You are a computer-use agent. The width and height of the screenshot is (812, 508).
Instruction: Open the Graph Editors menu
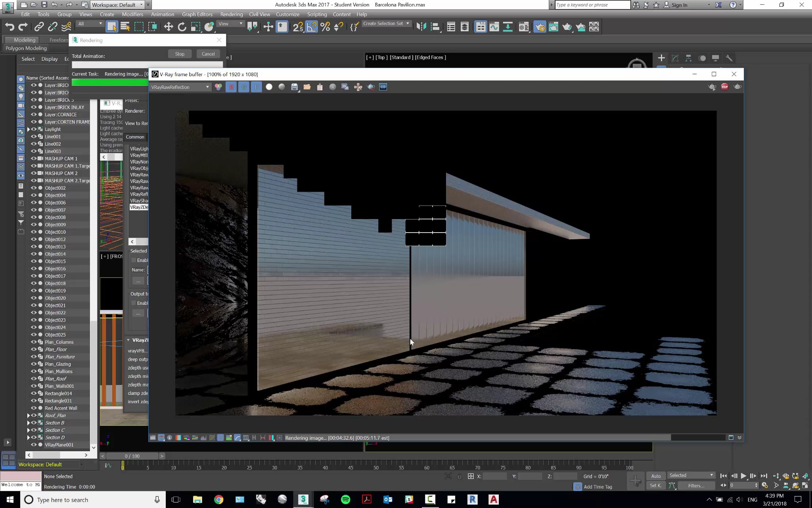coord(197,14)
